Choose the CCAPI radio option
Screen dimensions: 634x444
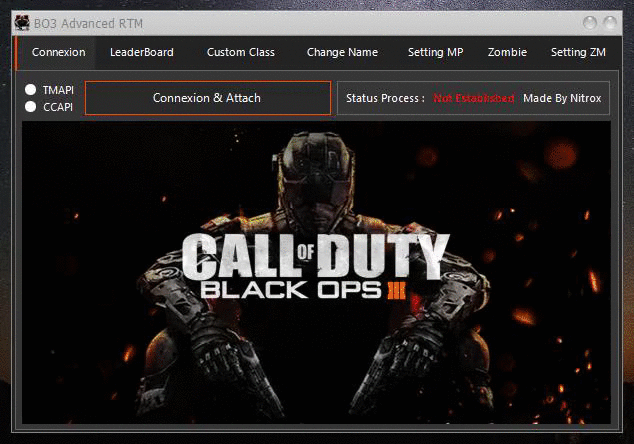click(x=30, y=107)
